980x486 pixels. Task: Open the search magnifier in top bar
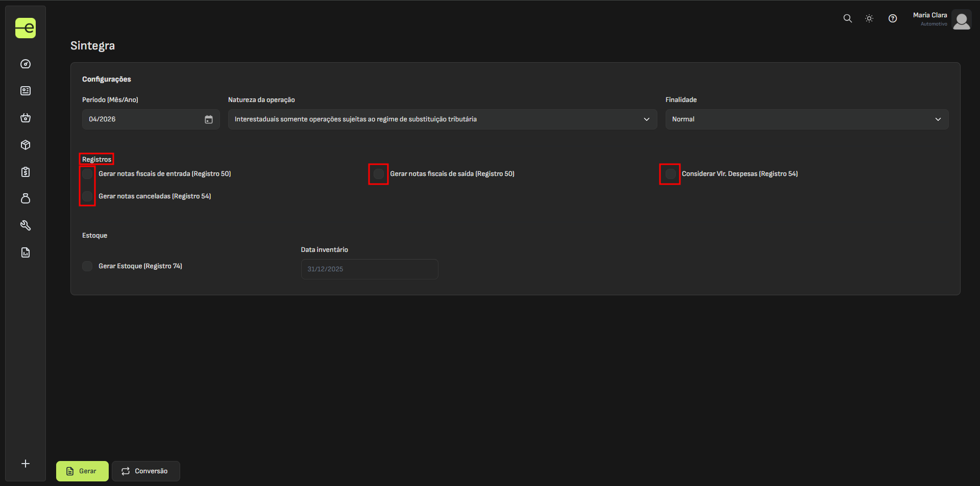coord(847,18)
